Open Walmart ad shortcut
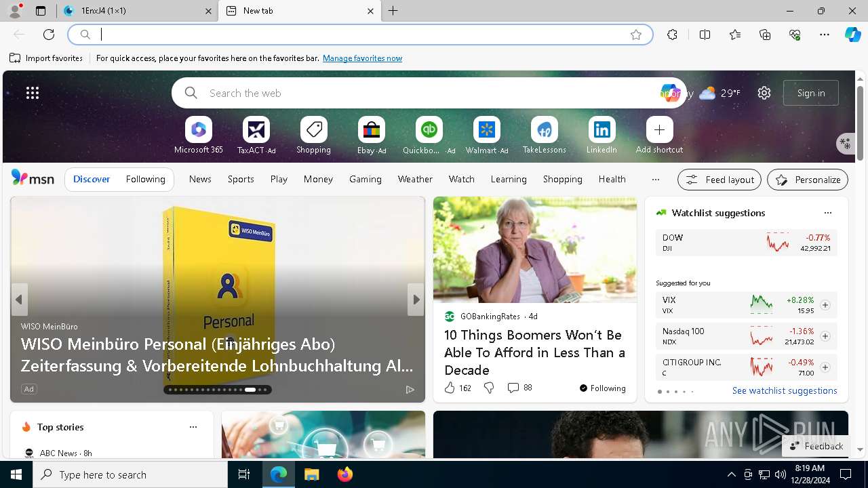 486,135
